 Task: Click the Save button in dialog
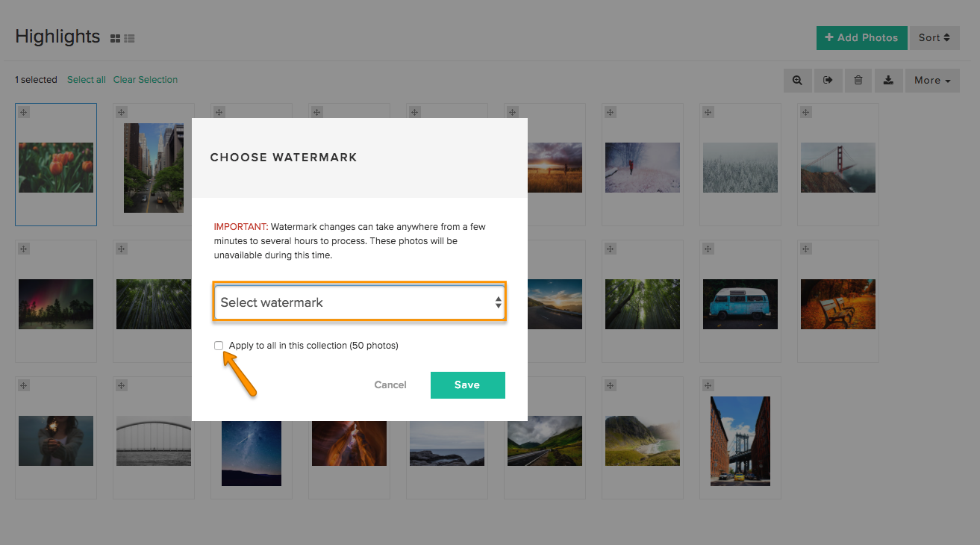[x=468, y=385]
